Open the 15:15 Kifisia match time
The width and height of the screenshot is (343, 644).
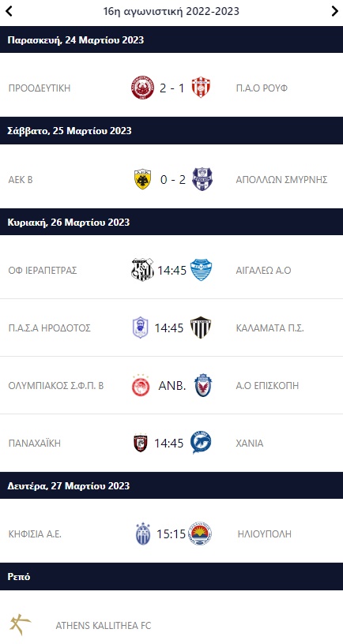pyautogui.click(x=171, y=534)
